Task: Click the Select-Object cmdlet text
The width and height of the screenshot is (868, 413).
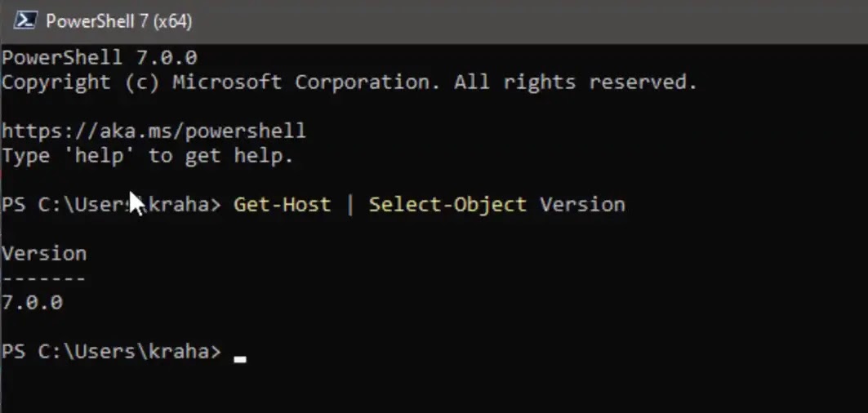Action: (447, 205)
